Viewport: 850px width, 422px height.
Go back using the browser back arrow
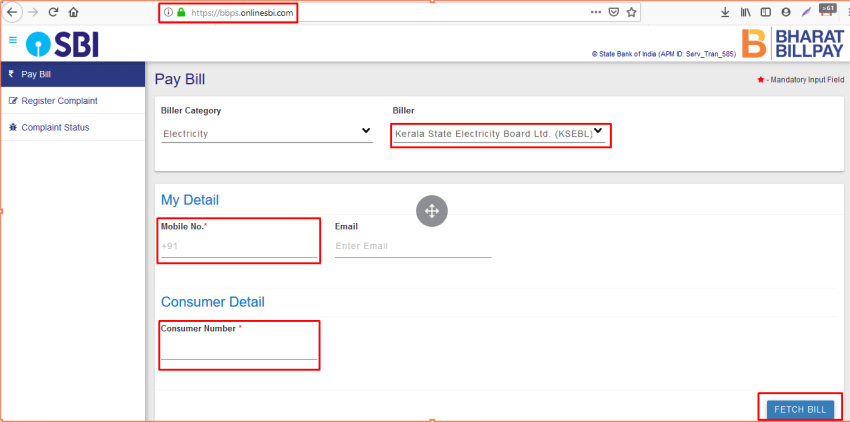(12, 12)
